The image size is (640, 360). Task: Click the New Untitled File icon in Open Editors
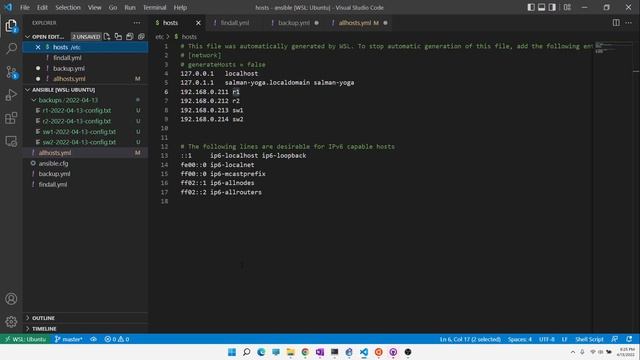(x=107, y=37)
